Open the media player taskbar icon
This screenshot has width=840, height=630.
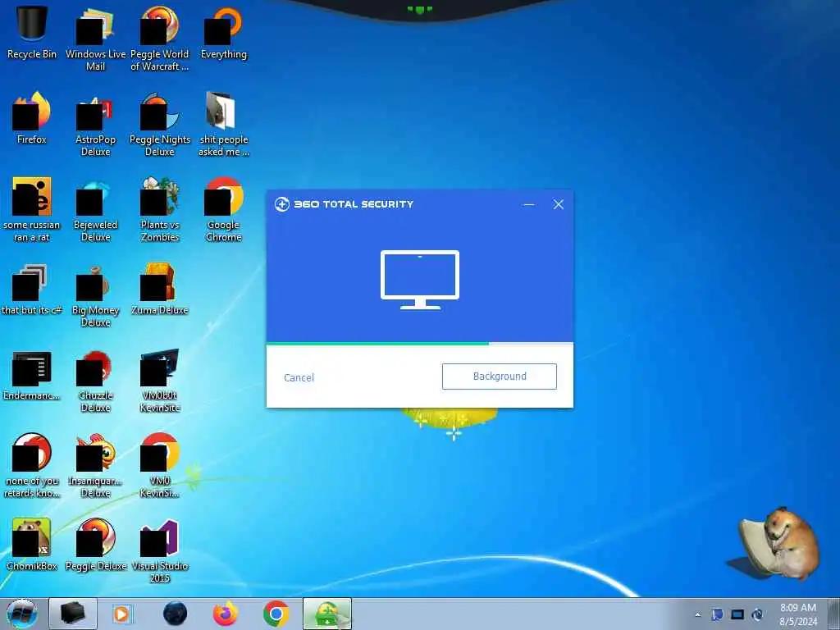tap(121, 614)
